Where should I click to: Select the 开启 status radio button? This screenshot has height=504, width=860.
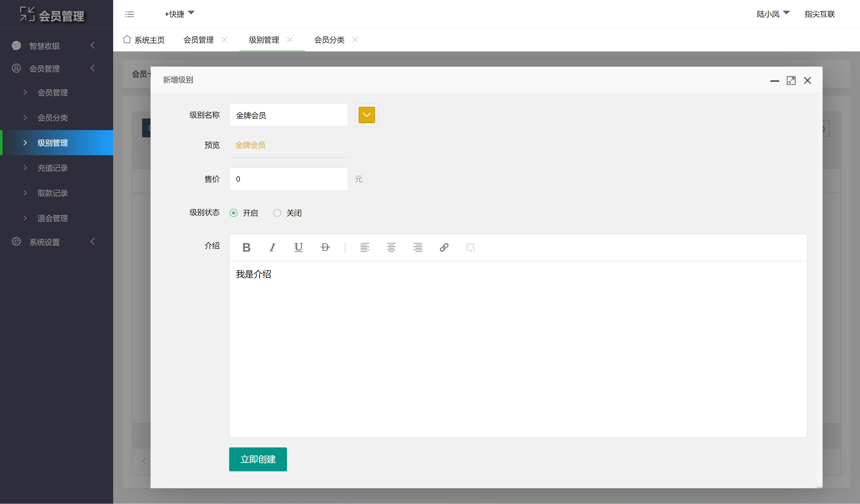[234, 213]
